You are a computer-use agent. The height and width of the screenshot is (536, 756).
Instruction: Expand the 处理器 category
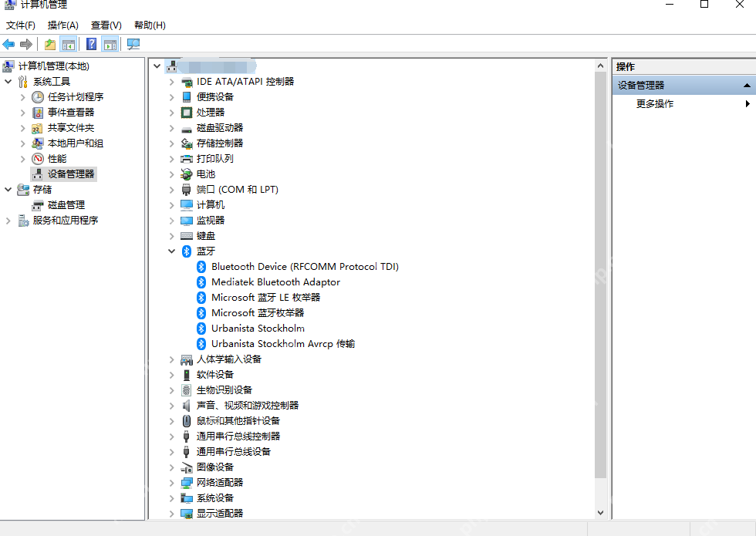(171, 113)
